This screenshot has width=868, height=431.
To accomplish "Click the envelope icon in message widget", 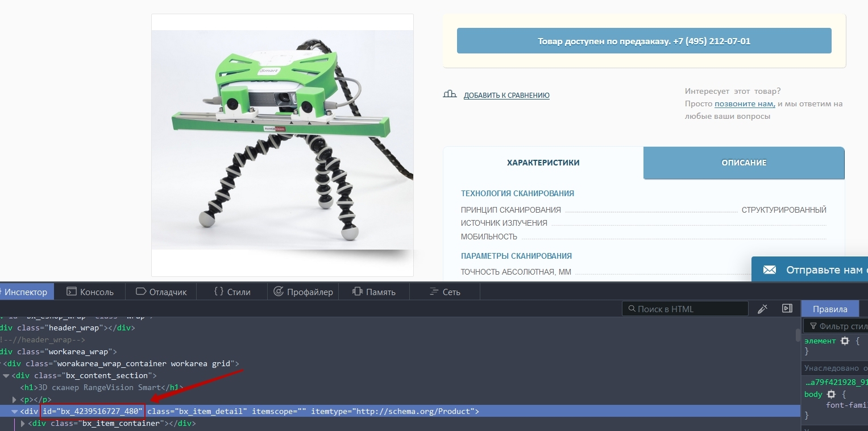I will 769,270.
